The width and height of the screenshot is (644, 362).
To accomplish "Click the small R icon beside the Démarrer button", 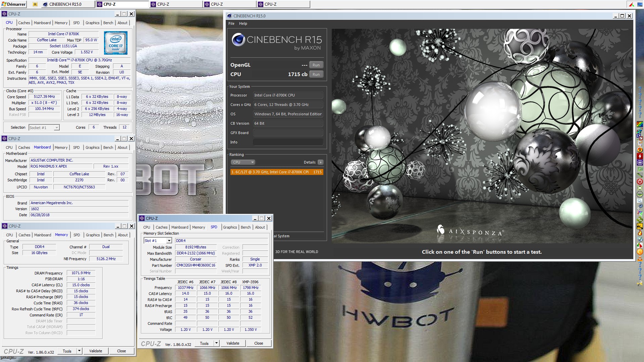I will click(x=35, y=4).
